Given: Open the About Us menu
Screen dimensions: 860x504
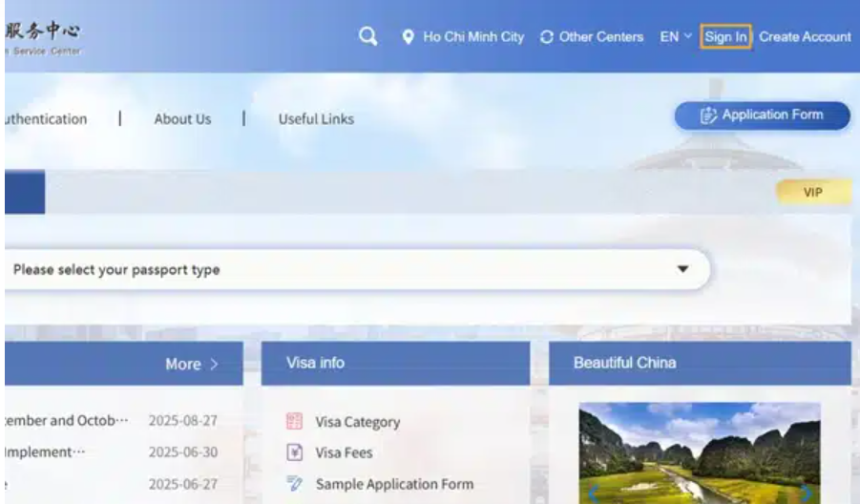Looking at the screenshot, I should (182, 119).
